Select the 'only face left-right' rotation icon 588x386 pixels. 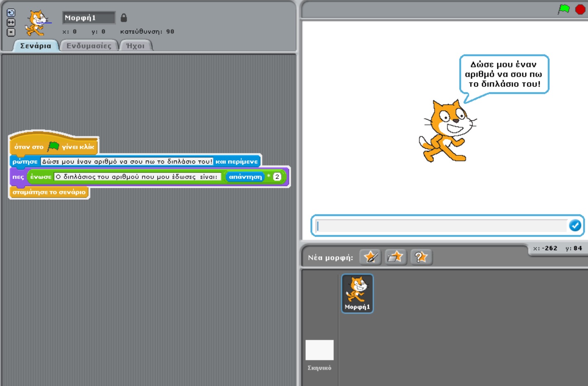click(x=11, y=22)
